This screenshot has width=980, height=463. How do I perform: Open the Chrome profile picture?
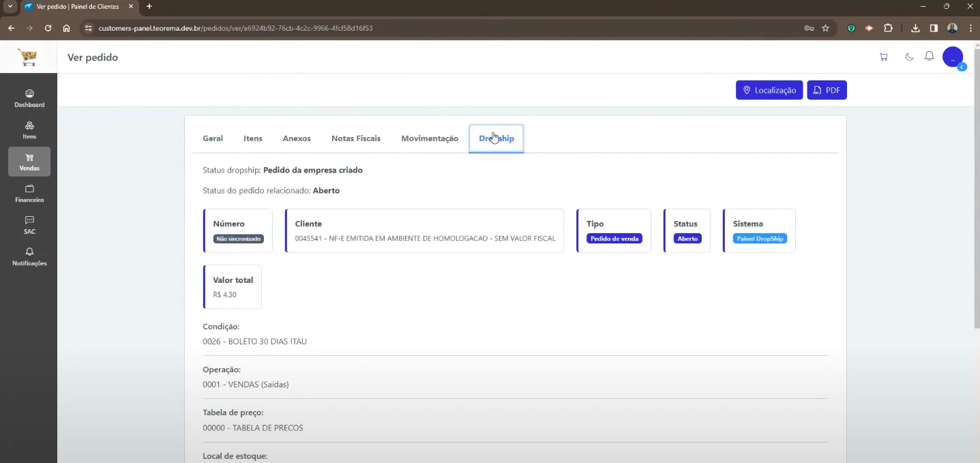tap(953, 28)
